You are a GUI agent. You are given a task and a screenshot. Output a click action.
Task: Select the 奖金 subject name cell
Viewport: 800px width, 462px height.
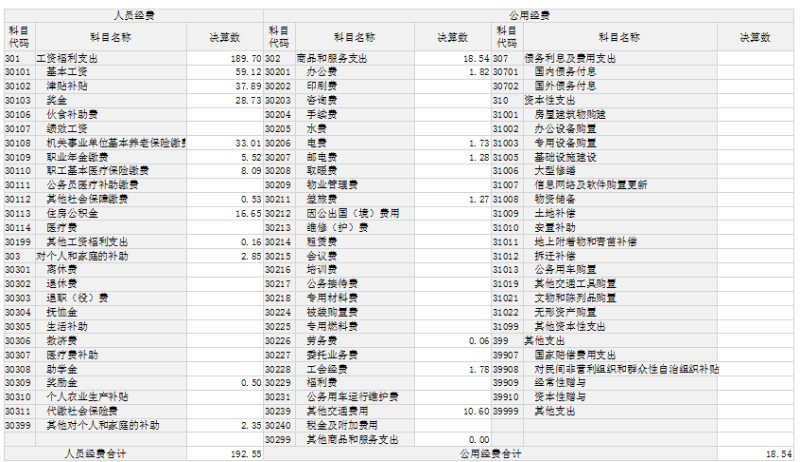coord(56,101)
